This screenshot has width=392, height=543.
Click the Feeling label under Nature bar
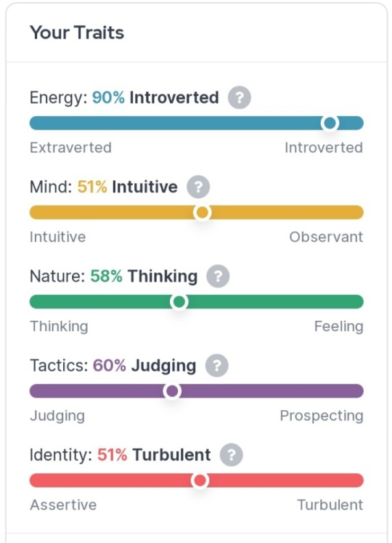(x=339, y=326)
